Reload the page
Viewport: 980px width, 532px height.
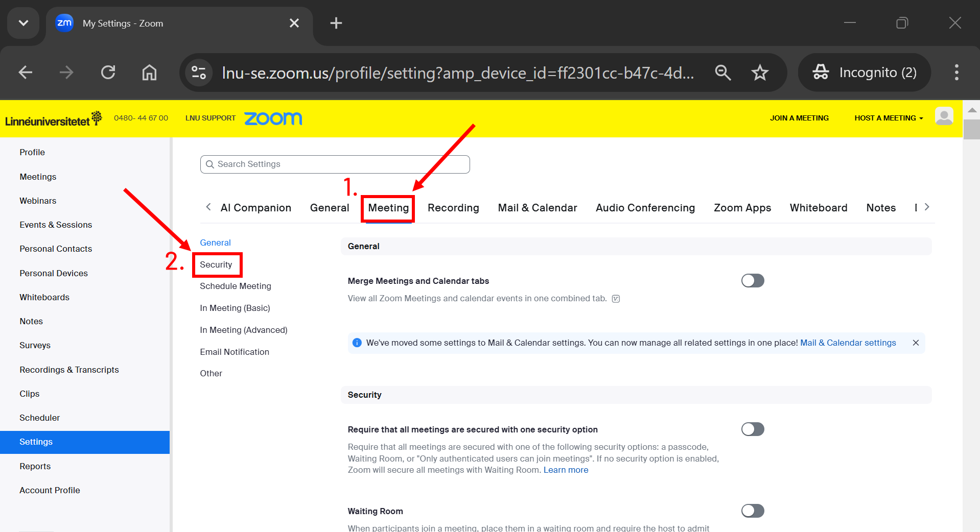tap(108, 72)
